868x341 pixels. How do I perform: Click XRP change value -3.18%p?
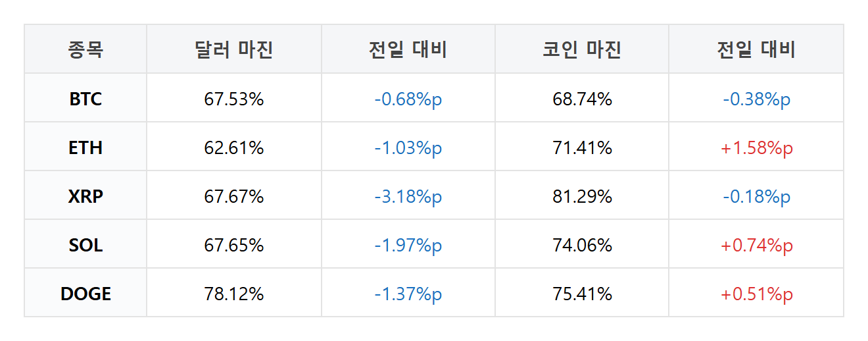(408, 196)
